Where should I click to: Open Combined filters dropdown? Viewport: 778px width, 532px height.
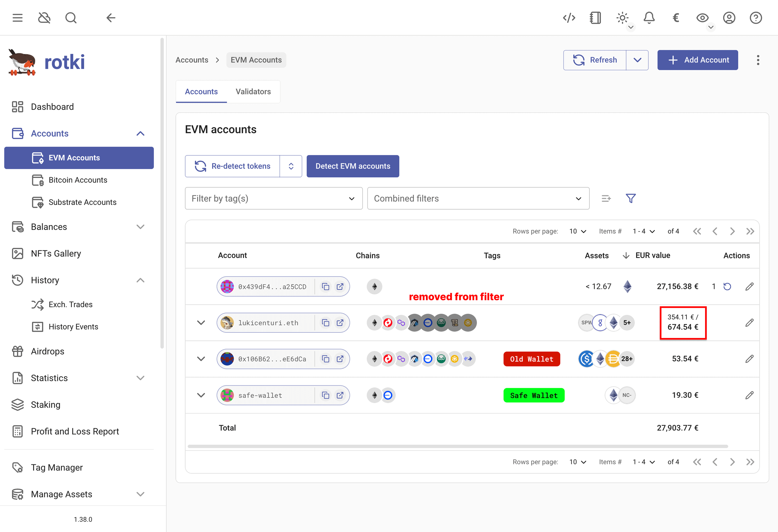click(478, 198)
